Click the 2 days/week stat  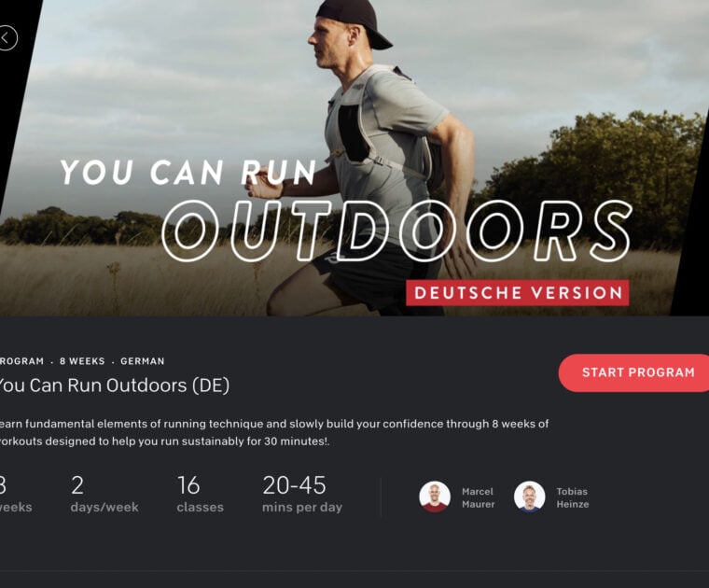(104, 494)
